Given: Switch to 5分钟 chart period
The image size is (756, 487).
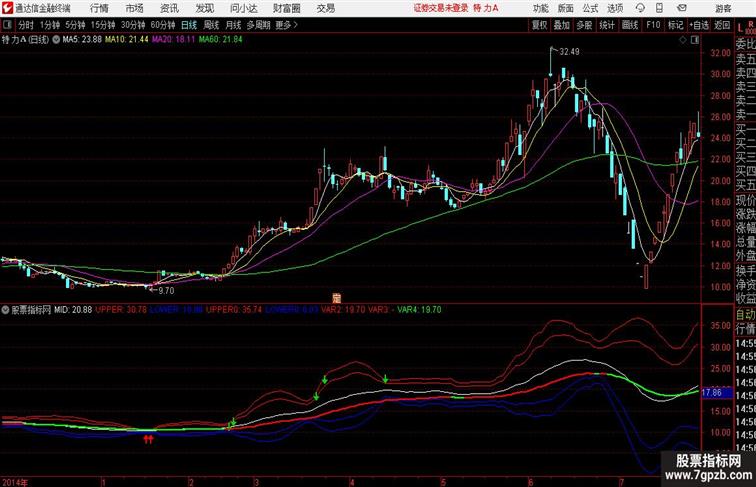Looking at the screenshot, I should tap(75, 25).
